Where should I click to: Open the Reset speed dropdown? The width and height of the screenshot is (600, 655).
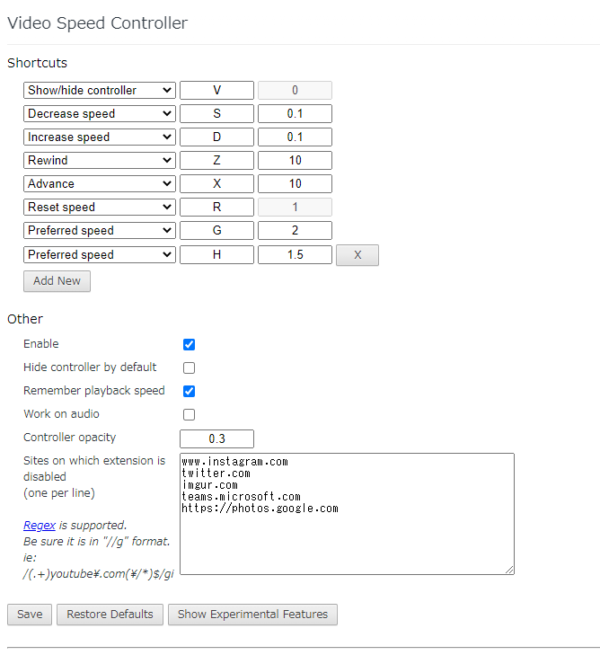click(99, 207)
